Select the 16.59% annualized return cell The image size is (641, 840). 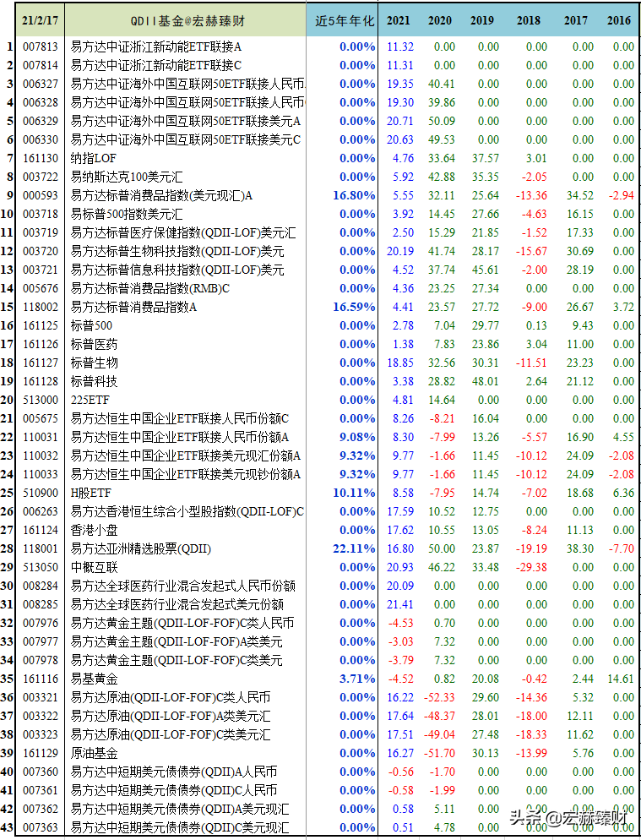point(354,307)
